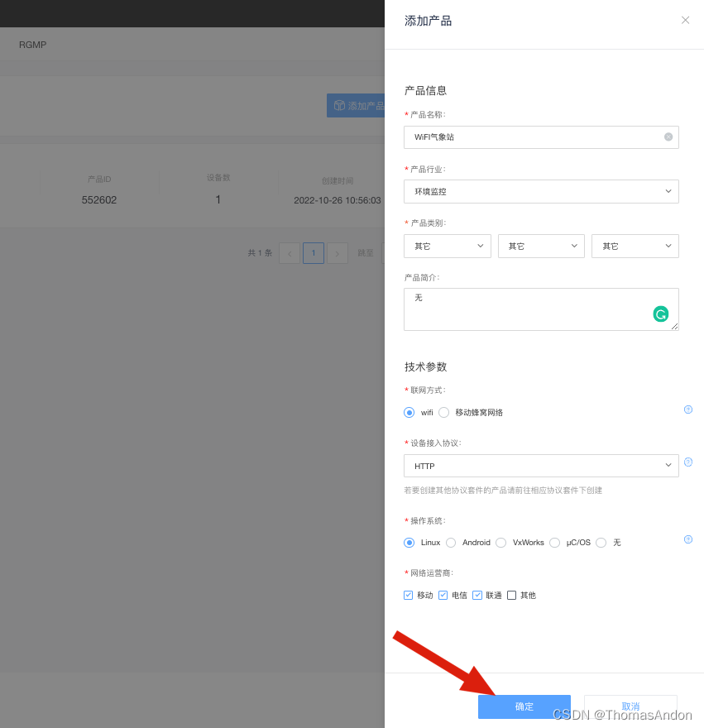The width and height of the screenshot is (704, 728).
Task: Select 无 operating system option
Action: point(601,543)
